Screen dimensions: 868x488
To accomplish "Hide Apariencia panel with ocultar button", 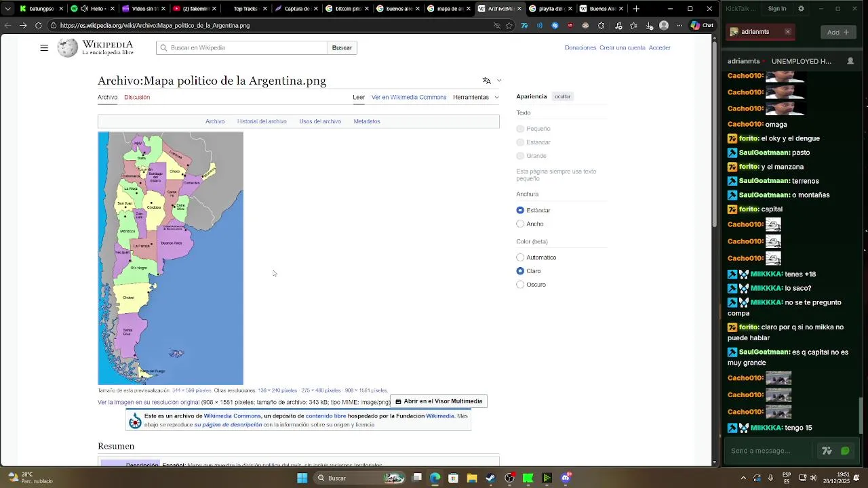I will [x=563, y=96].
